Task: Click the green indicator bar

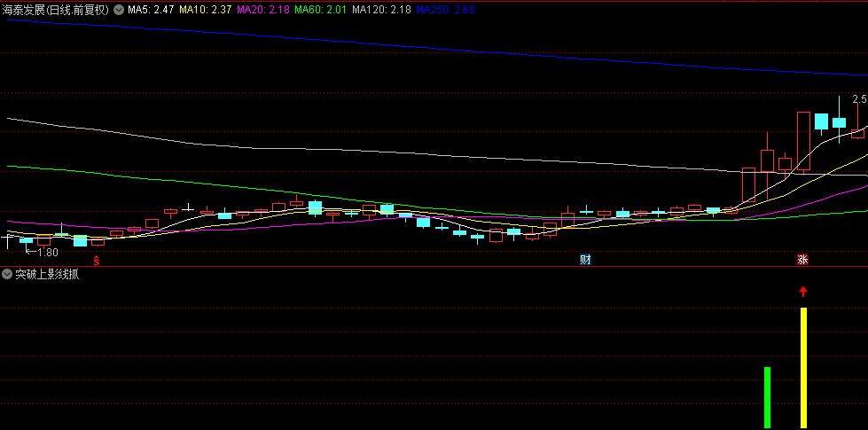Action: [767, 397]
